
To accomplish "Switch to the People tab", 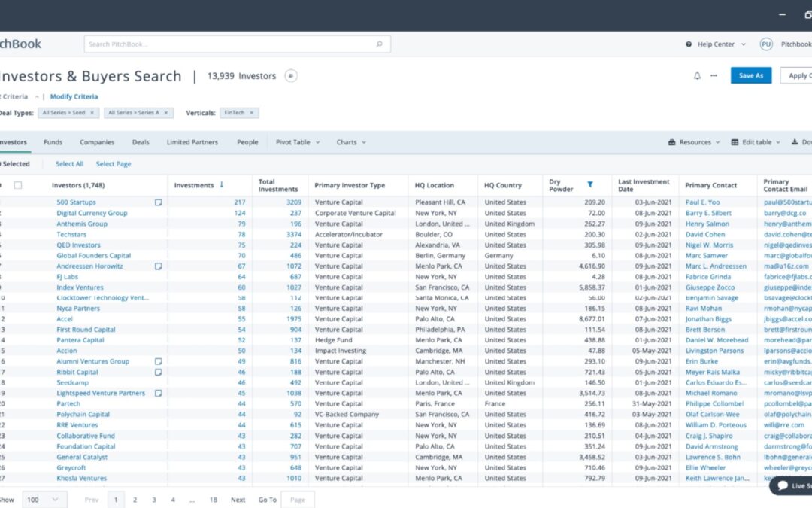I will [x=247, y=142].
